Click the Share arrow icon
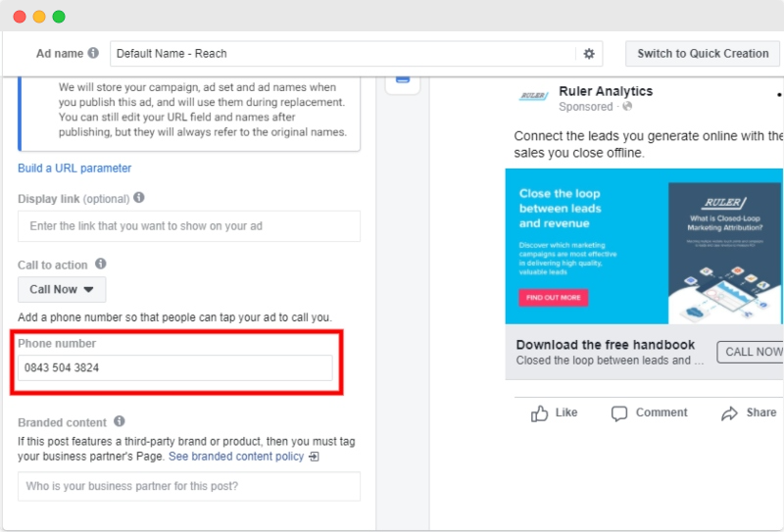The width and height of the screenshot is (784, 532). pyautogui.click(x=729, y=413)
